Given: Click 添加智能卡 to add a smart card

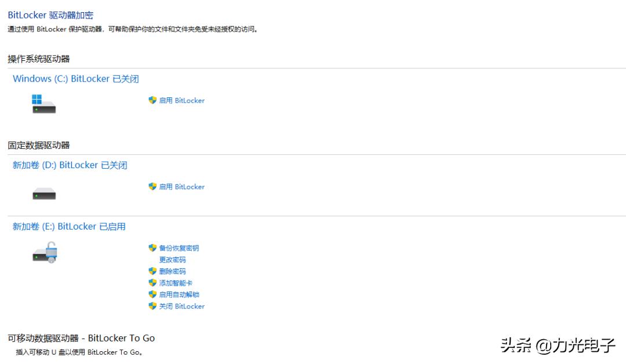Looking at the screenshot, I should [176, 282].
